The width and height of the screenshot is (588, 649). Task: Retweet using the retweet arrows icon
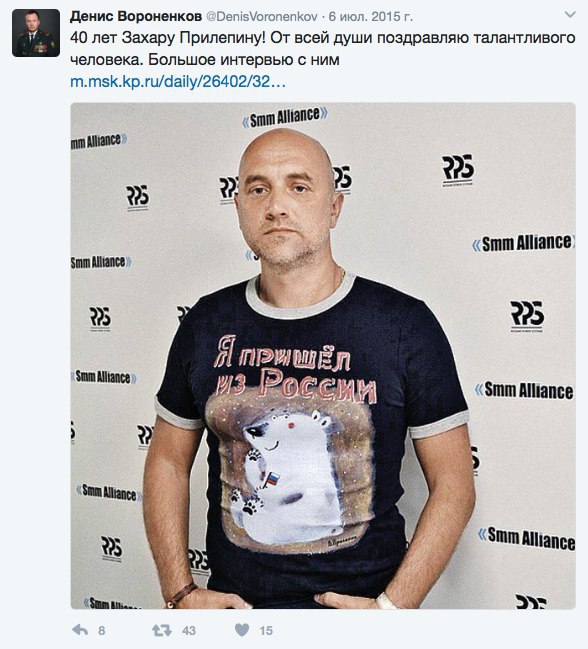tap(161, 630)
